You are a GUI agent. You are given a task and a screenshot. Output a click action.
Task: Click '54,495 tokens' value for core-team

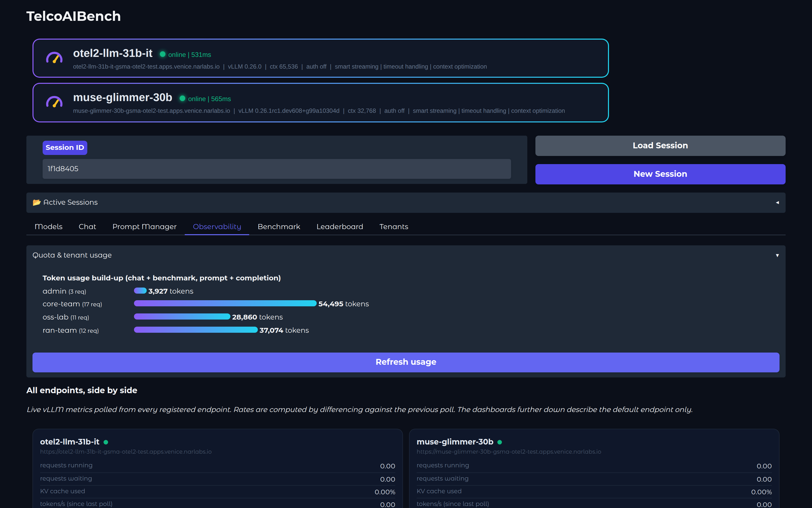click(344, 304)
